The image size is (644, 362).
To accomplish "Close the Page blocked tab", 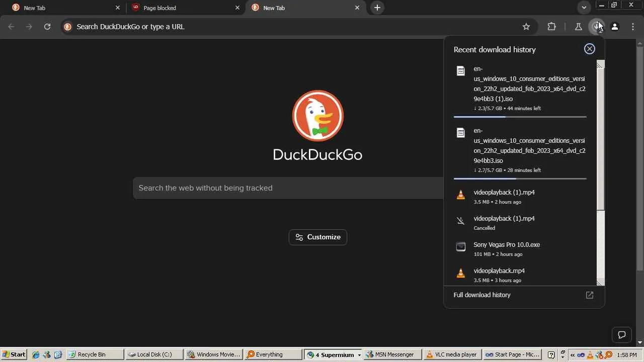I will (237, 8).
